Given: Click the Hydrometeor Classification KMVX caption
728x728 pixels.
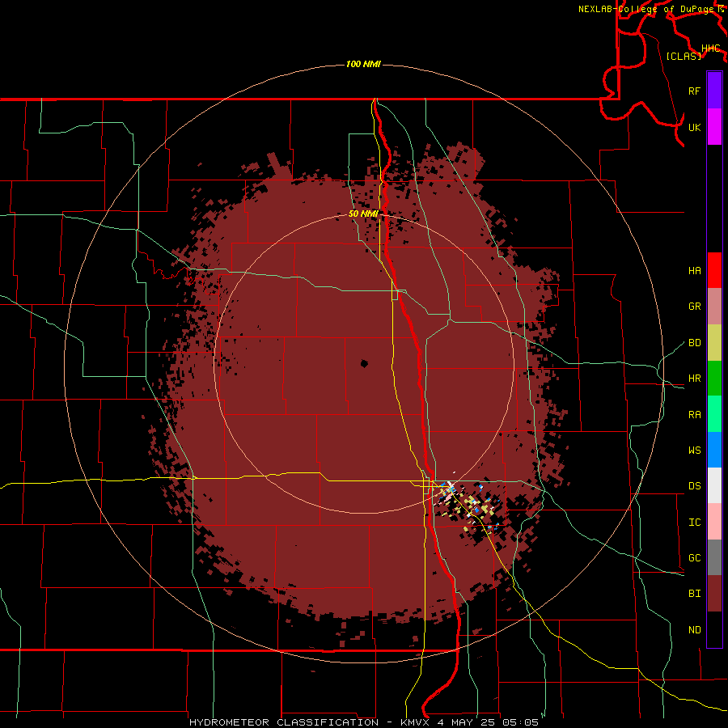Looking at the screenshot, I should [x=363, y=722].
